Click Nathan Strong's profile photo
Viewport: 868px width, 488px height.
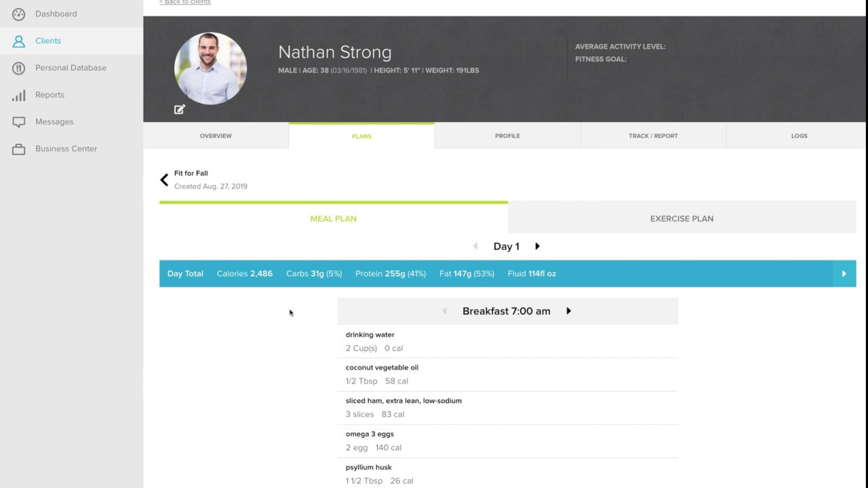coord(210,68)
